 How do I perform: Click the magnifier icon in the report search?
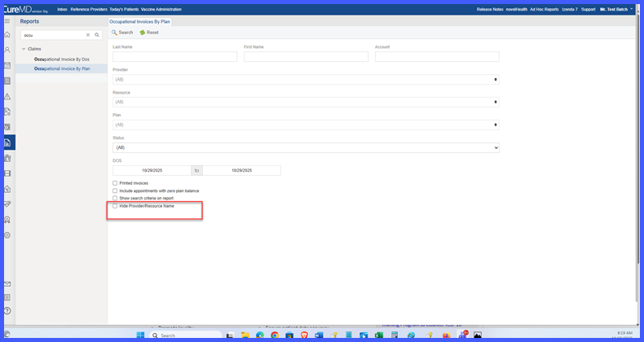coord(97,35)
